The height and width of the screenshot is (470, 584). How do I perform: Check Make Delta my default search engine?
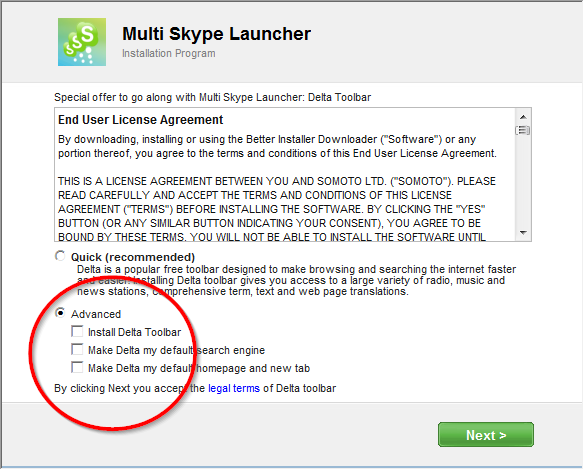(77, 349)
